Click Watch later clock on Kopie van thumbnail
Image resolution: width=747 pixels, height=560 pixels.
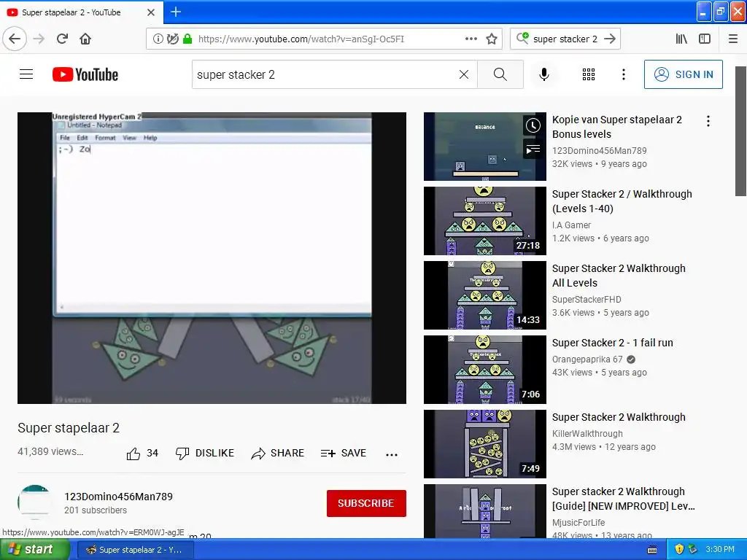coord(533,125)
